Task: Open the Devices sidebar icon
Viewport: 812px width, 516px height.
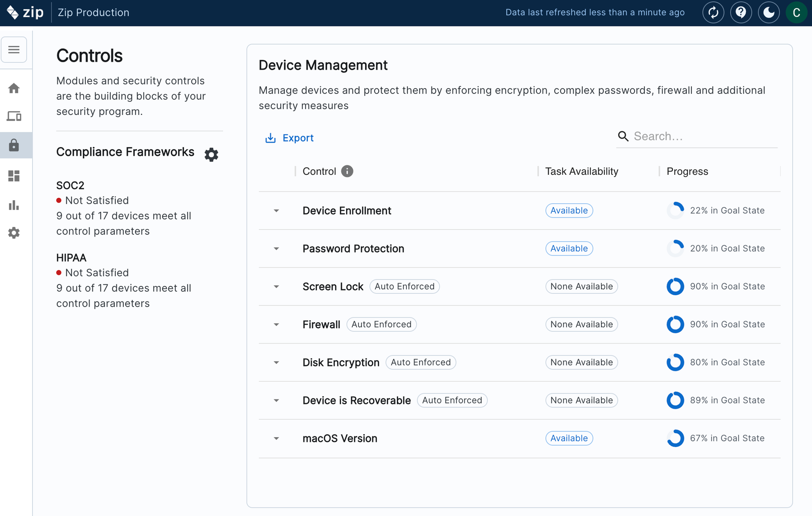Action: (x=14, y=117)
